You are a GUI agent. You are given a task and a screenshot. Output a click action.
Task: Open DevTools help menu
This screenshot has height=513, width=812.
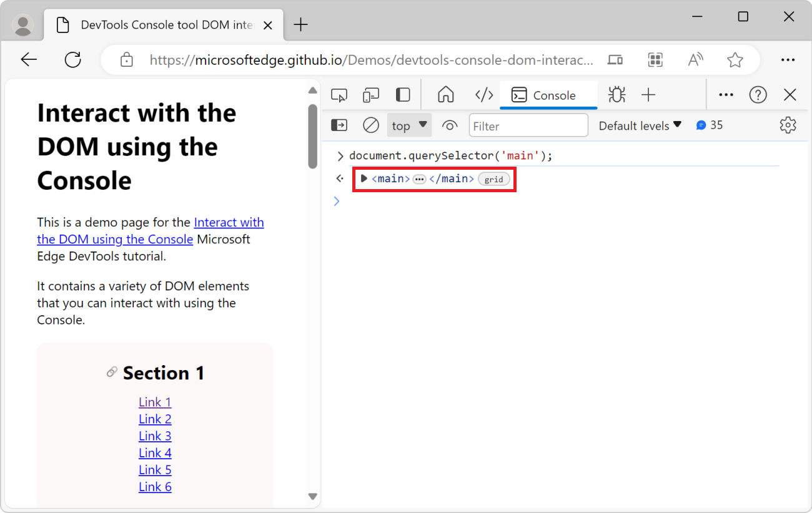coord(758,94)
